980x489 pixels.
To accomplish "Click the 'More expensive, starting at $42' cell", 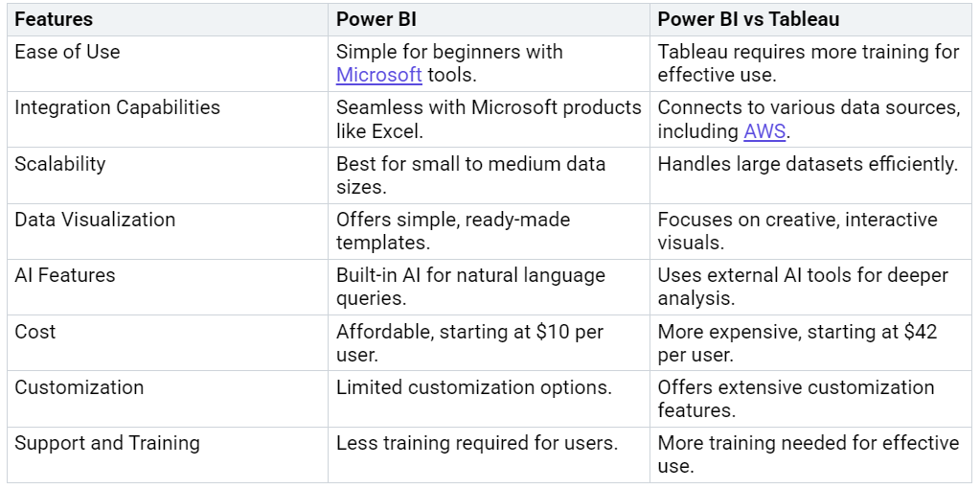I will click(810, 342).
